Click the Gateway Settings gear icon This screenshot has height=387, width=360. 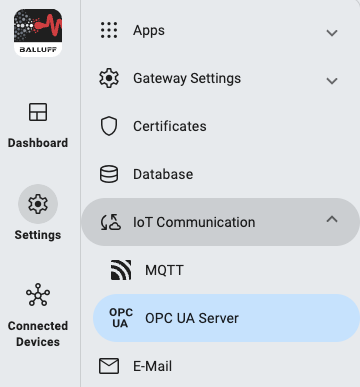(x=109, y=78)
